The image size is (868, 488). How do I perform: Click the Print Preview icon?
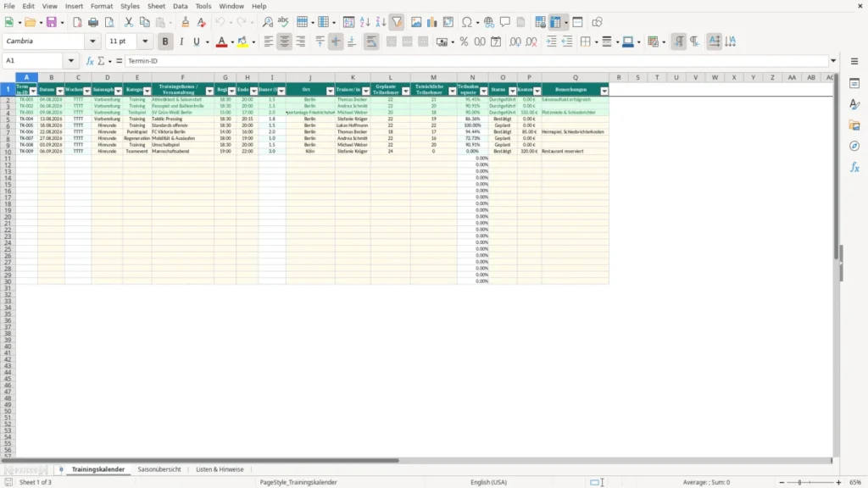click(x=109, y=22)
